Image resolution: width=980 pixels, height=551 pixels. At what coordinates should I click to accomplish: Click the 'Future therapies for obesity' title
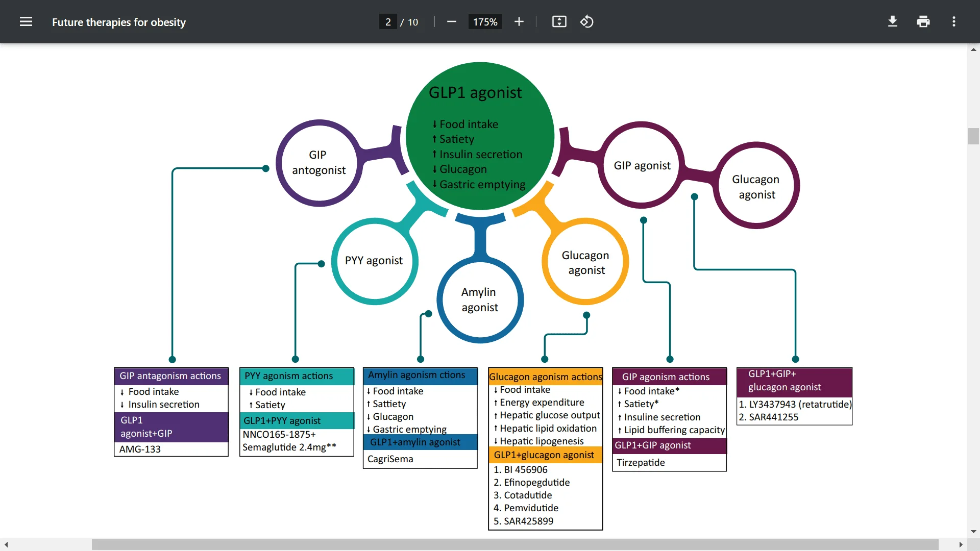point(119,22)
